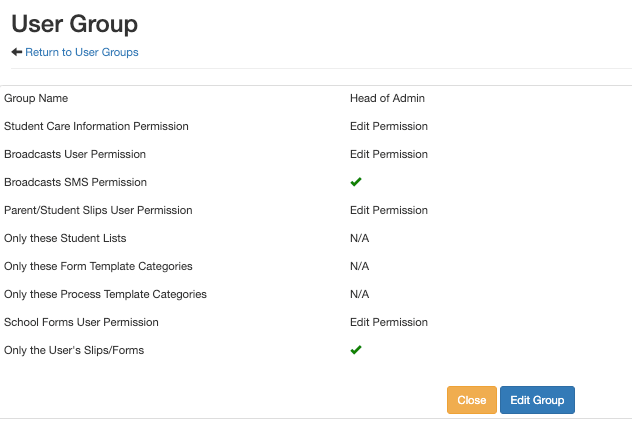Screen dimensions: 632x434
Task: Click Parent/Student Slips User Permission label
Action: [98, 210]
